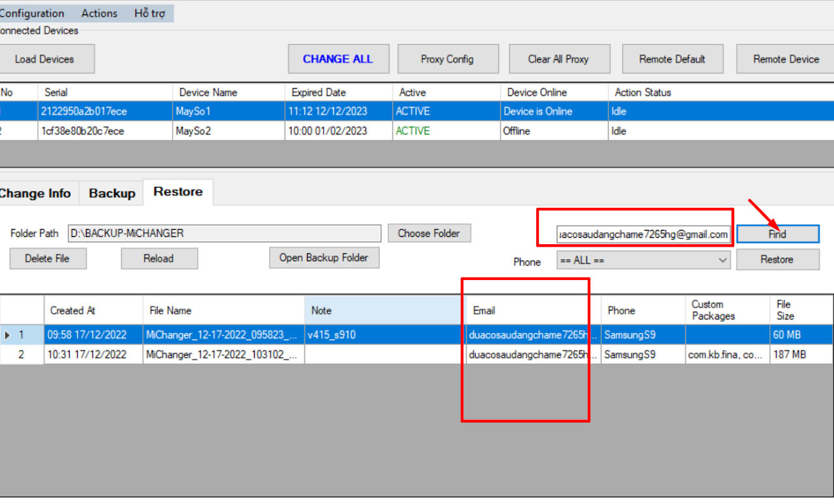Open Proxy Config settings
This screenshot has width=834, height=504.
click(447, 59)
